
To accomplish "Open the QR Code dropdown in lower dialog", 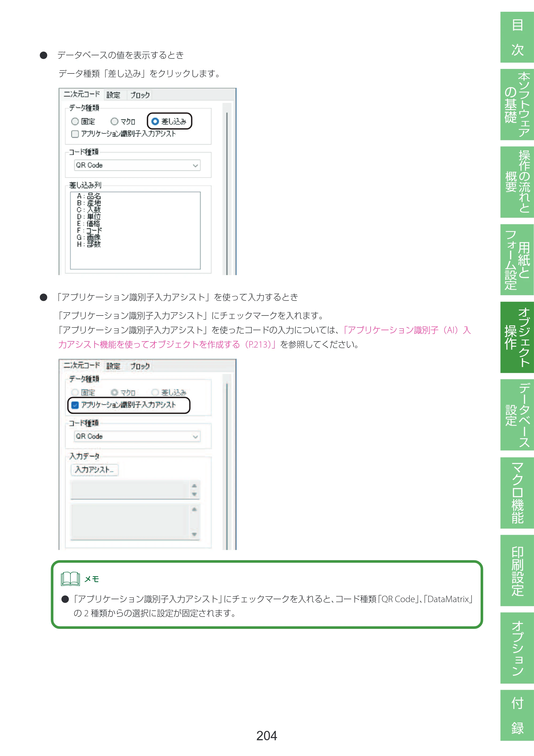I will coord(137,436).
